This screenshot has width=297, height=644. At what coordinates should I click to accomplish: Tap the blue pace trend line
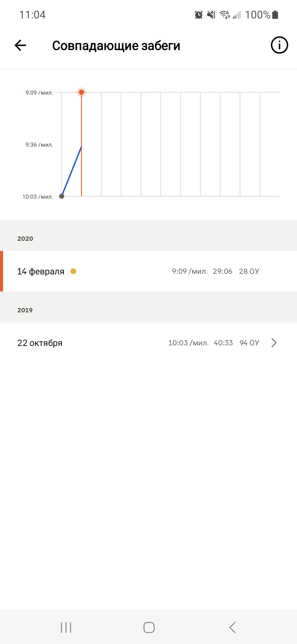pyautogui.click(x=71, y=171)
